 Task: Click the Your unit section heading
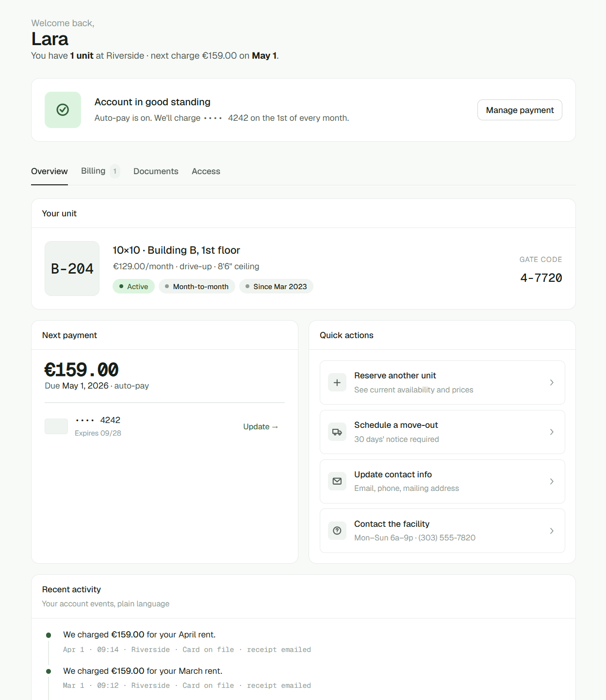point(59,213)
